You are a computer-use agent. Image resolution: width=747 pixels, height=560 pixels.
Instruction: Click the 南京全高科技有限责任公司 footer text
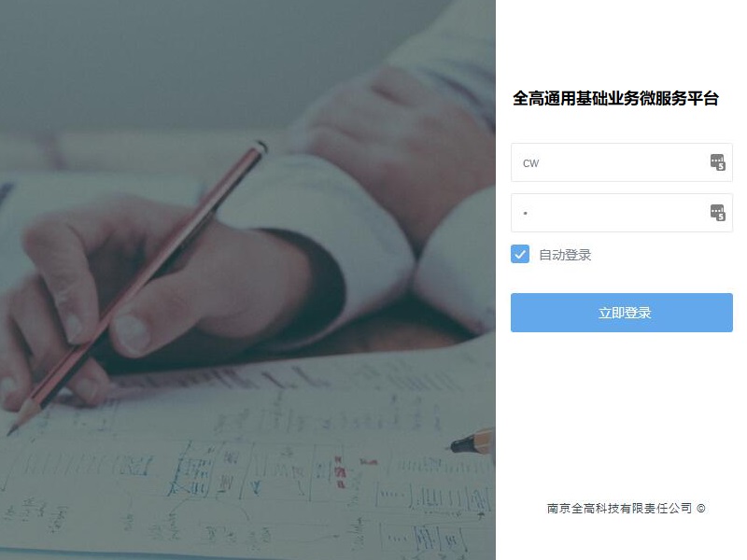619,508
